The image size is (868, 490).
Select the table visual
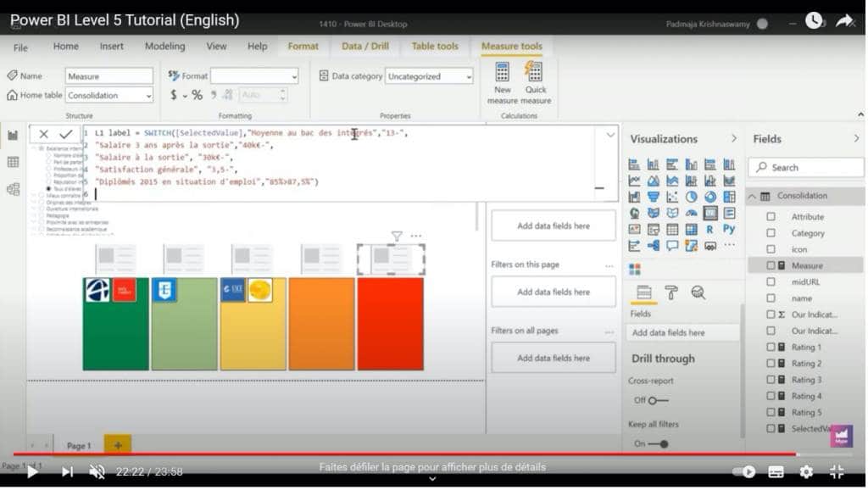672,229
